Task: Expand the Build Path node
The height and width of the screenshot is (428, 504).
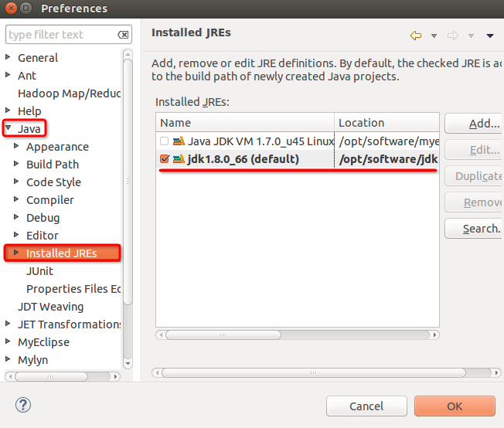Action: [17, 165]
